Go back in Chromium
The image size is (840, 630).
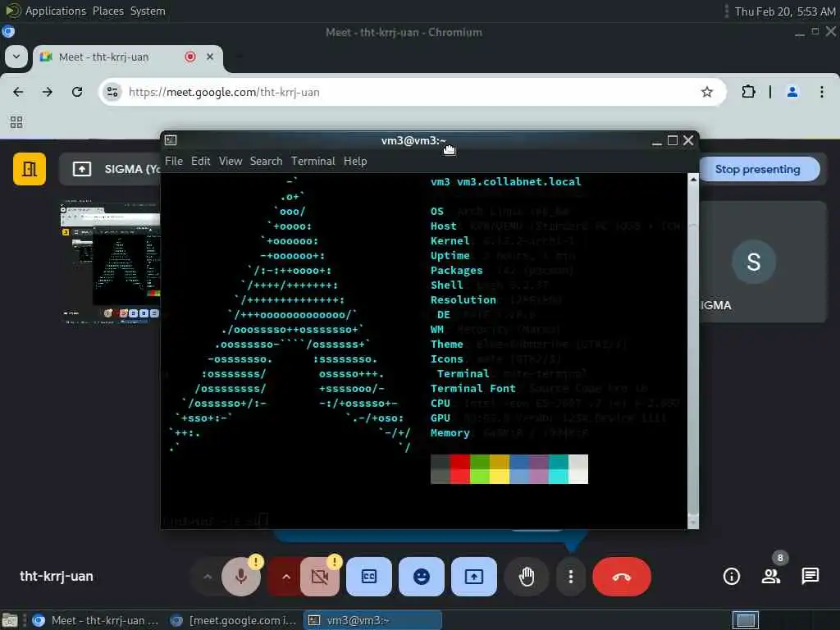[x=18, y=92]
